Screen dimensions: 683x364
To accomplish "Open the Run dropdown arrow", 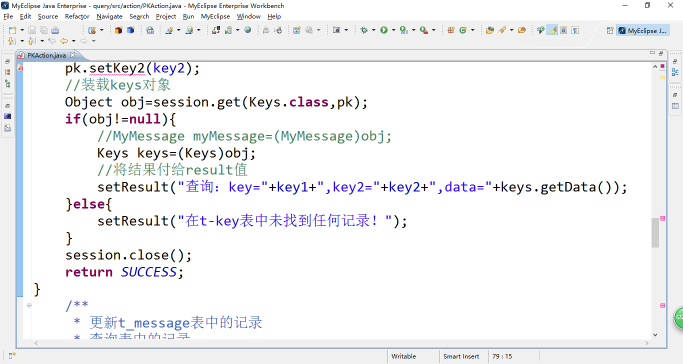I will pos(394,30).
